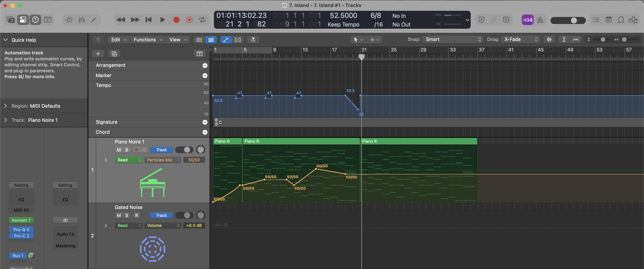Open the Mixer from control bar
644x269 pixels.
click(82, 20)
